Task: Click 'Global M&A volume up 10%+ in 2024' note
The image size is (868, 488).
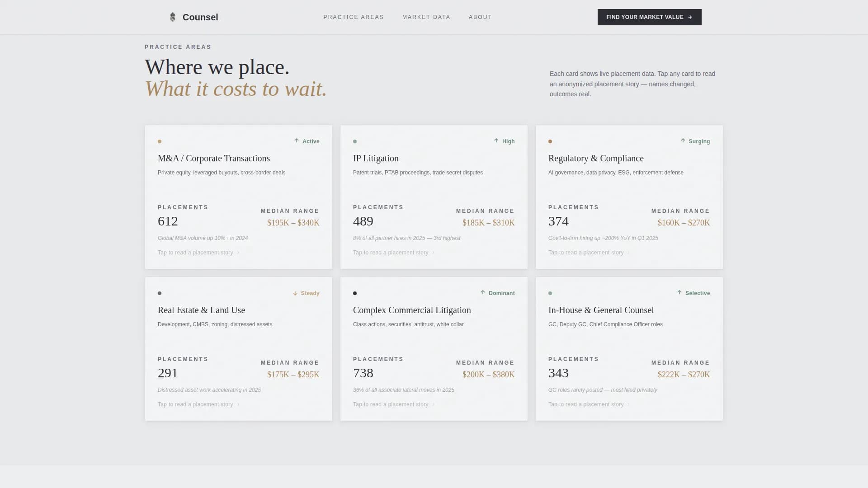Action: pos(203,238)
